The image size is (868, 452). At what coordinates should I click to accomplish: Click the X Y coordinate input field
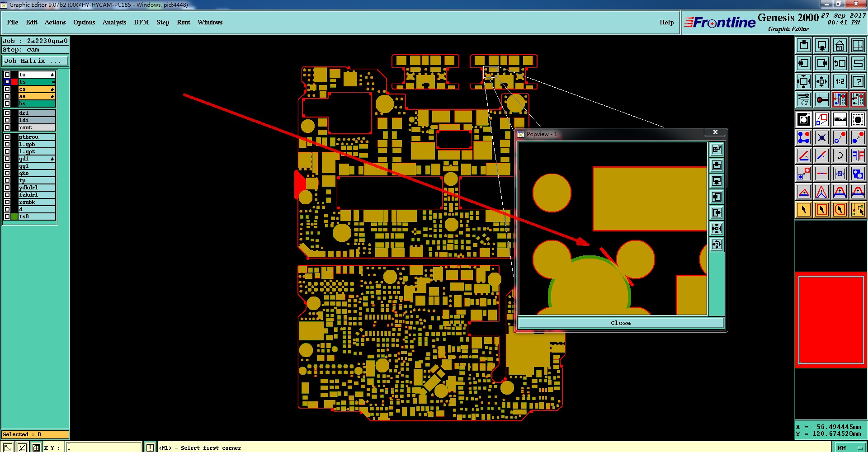104,447
